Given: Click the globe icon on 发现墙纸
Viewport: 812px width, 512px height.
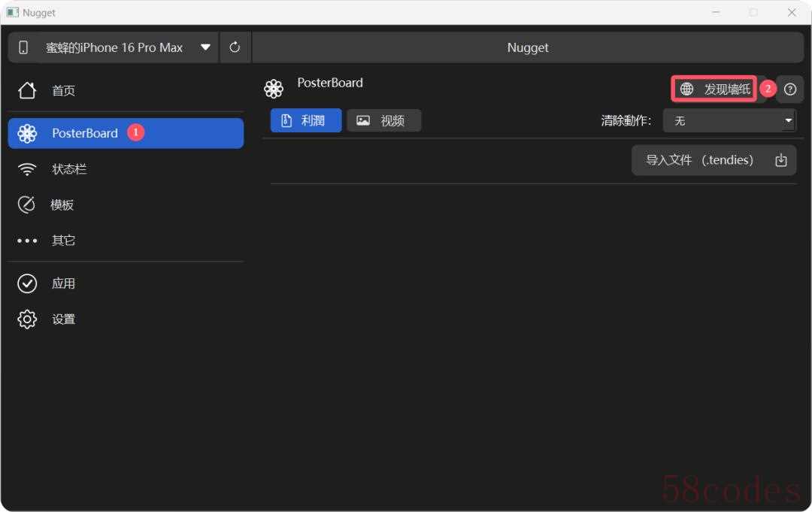Looking at the screenshot, I should [686, 89].
